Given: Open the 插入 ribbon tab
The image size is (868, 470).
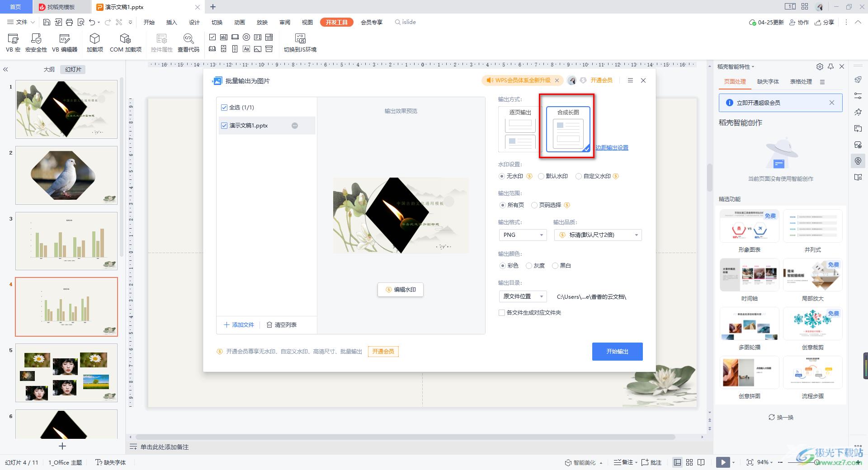Looking at the screenshot, I should [171, 22].
